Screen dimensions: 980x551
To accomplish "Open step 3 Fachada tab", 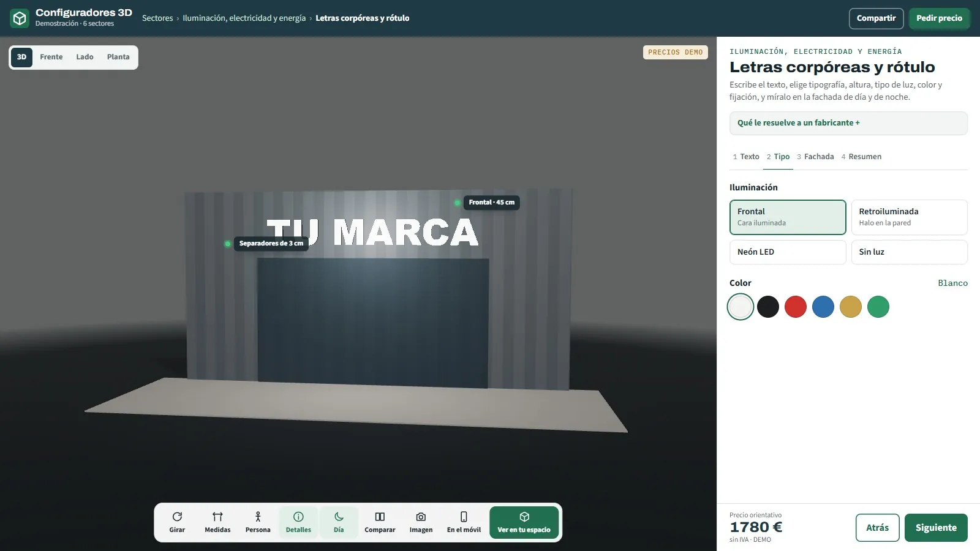I will (815, 157).
